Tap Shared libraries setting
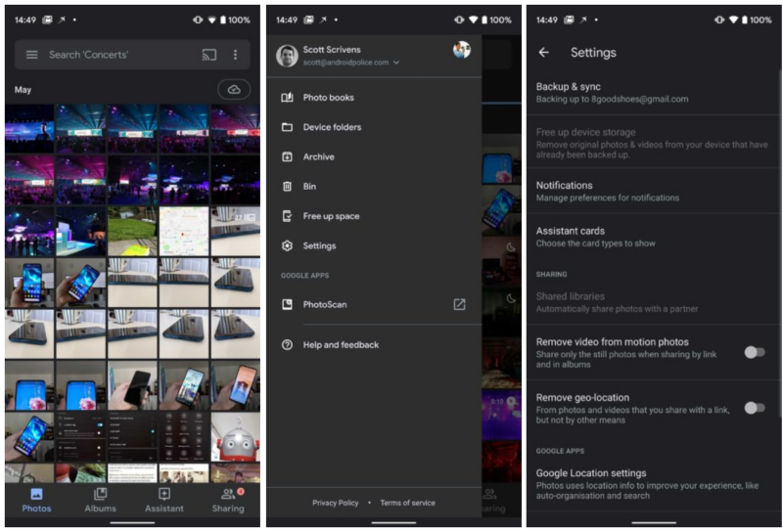 654,302
